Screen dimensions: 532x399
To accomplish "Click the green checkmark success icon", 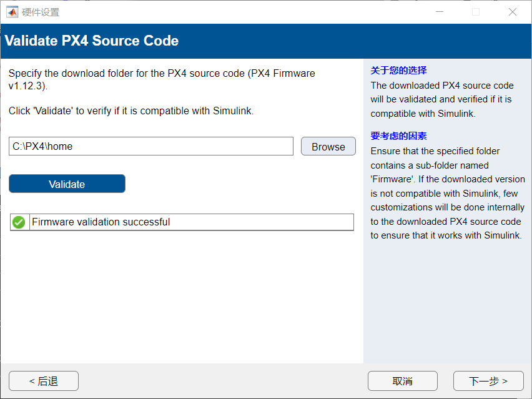I will (19, 222).
